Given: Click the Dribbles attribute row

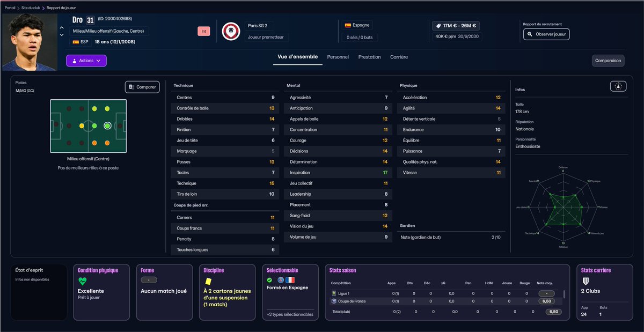Looking at the screenshot, I should coord(225,119).
